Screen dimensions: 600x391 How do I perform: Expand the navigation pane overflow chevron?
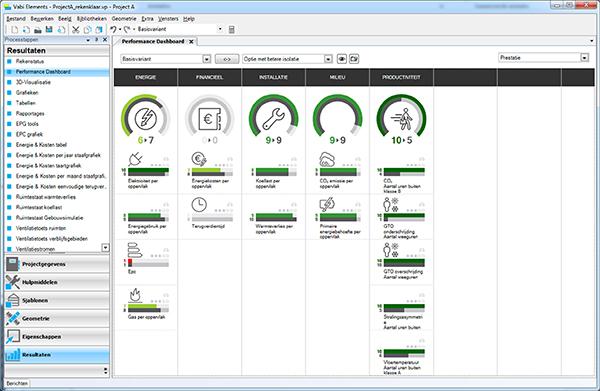pyautogui.click(x=105, y=370)
